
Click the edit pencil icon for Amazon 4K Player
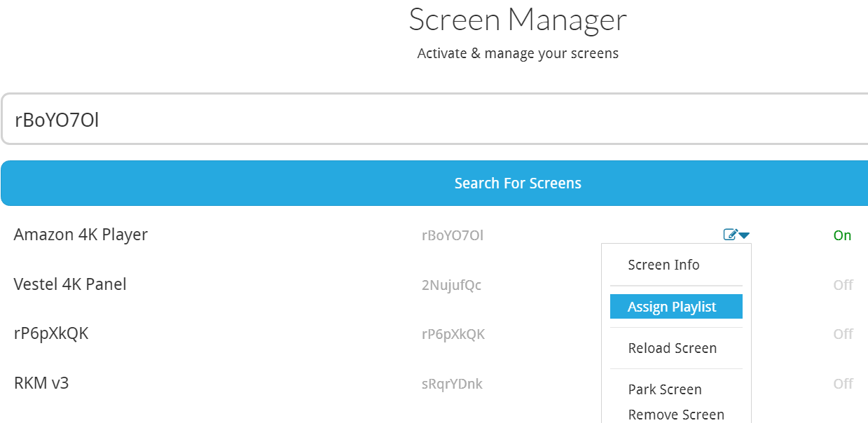click(730, 235)
